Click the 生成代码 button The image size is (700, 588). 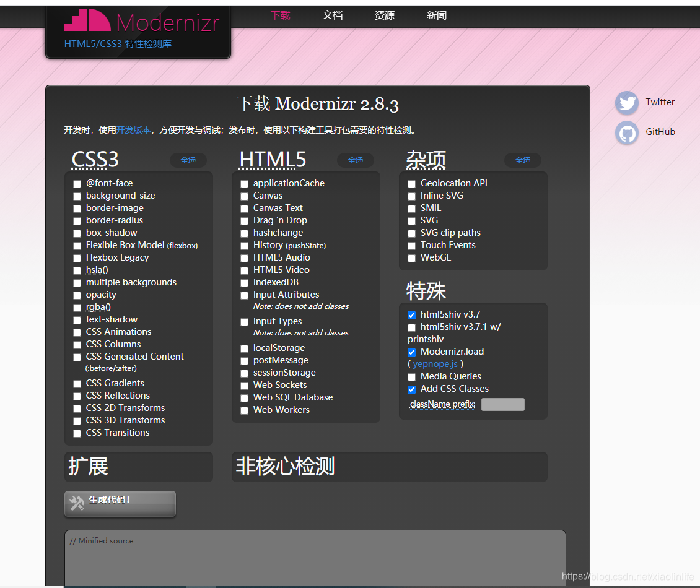pos(120,504)
